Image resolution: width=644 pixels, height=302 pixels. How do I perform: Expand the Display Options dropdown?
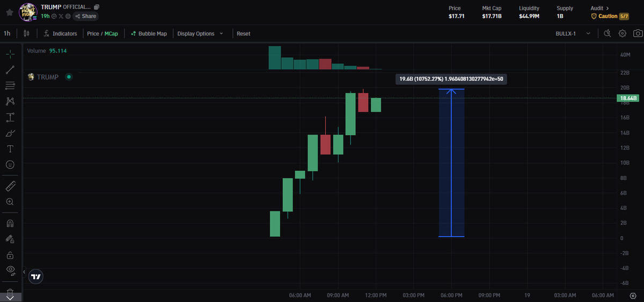point(199,33)
